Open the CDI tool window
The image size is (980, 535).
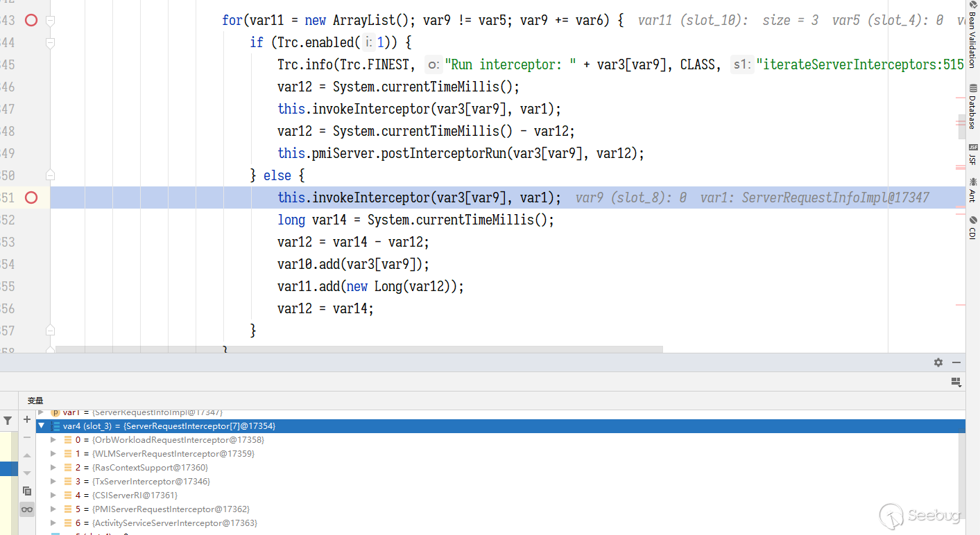point(972,228)
